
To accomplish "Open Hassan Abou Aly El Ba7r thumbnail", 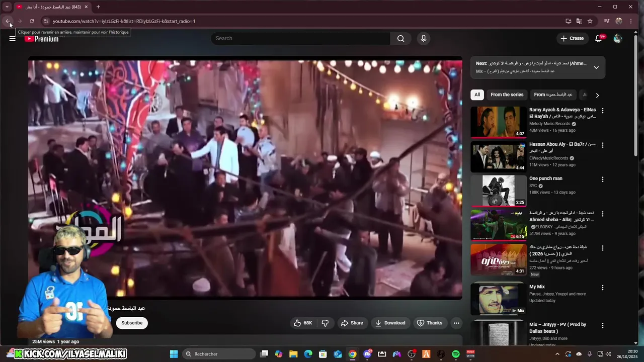I will coord(498,156).
